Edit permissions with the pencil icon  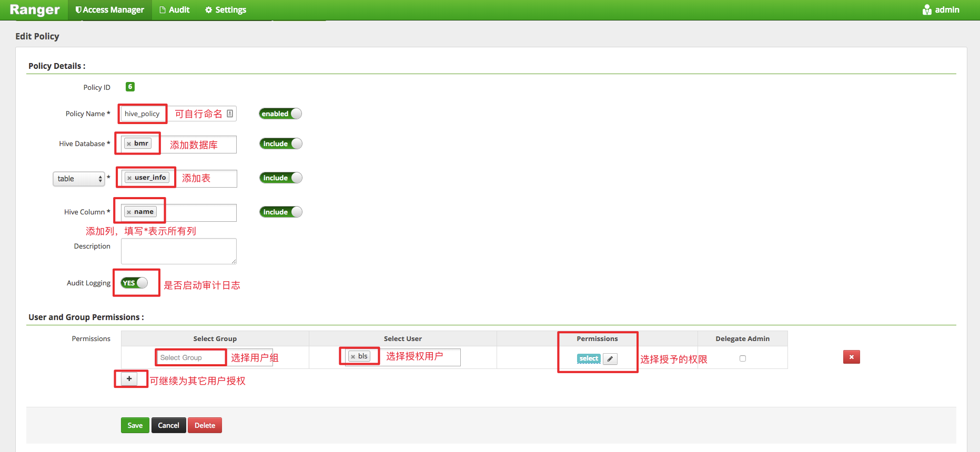pyautogui.click(x=610, y=358)
